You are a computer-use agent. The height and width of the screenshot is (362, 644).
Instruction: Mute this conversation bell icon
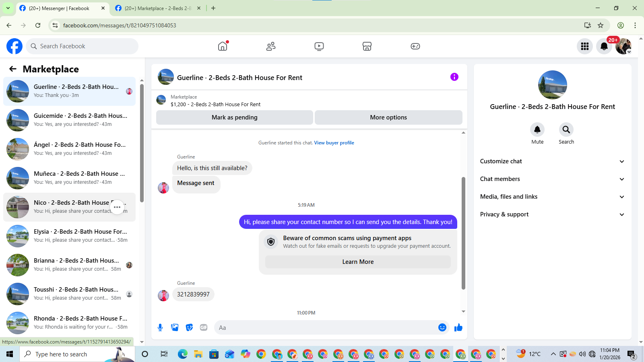(537, 130)
